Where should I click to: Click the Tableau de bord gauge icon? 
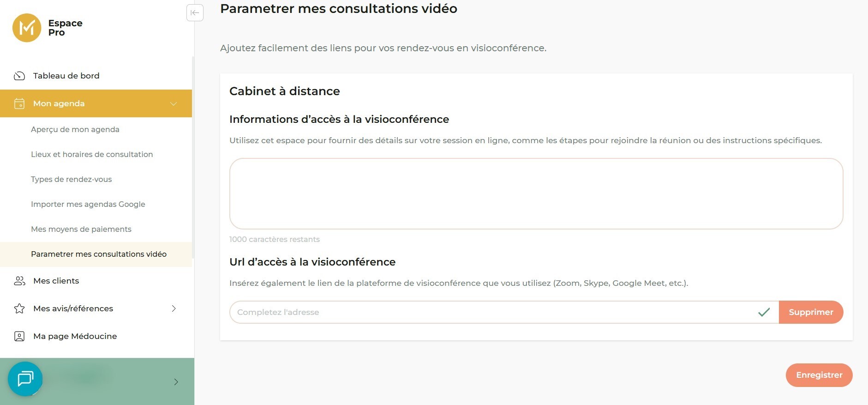tap(19, 76)
